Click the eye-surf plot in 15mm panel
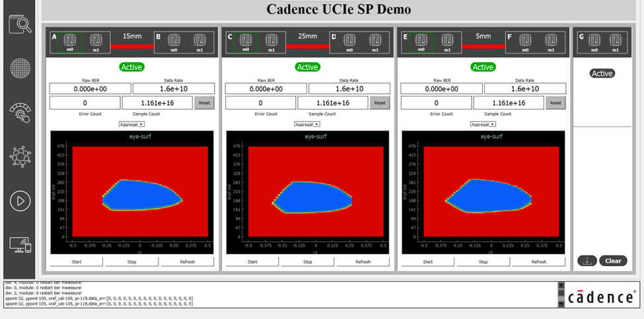644x319 pixels. pyautogui.click(x=132, y=192)
